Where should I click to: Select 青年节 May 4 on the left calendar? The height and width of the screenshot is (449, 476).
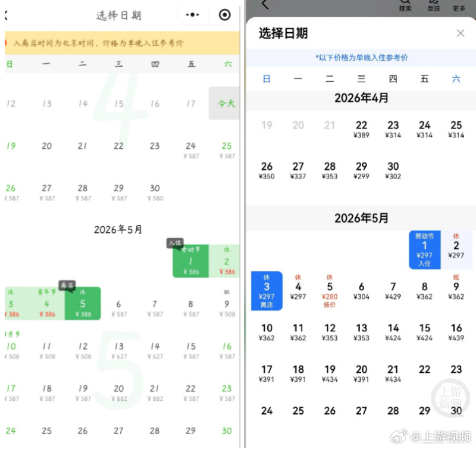(x=45, y=301)
